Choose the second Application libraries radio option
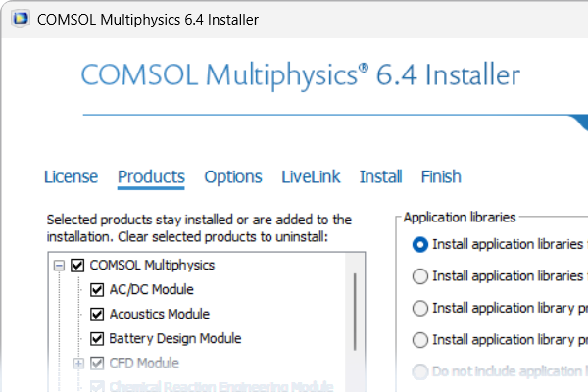Viewport: 588px width, 392px height. tap(420, 276)
